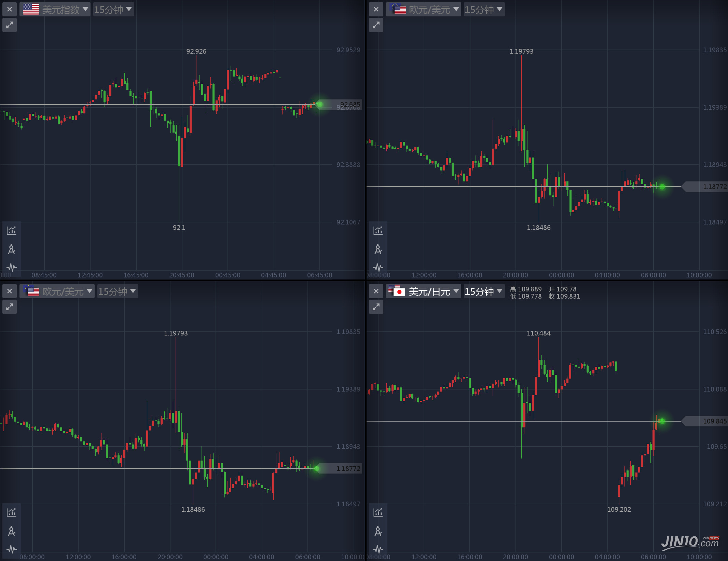728x561 pixels.
Task: Click the 高 109.889 value
Action: [x=526, y=289]
